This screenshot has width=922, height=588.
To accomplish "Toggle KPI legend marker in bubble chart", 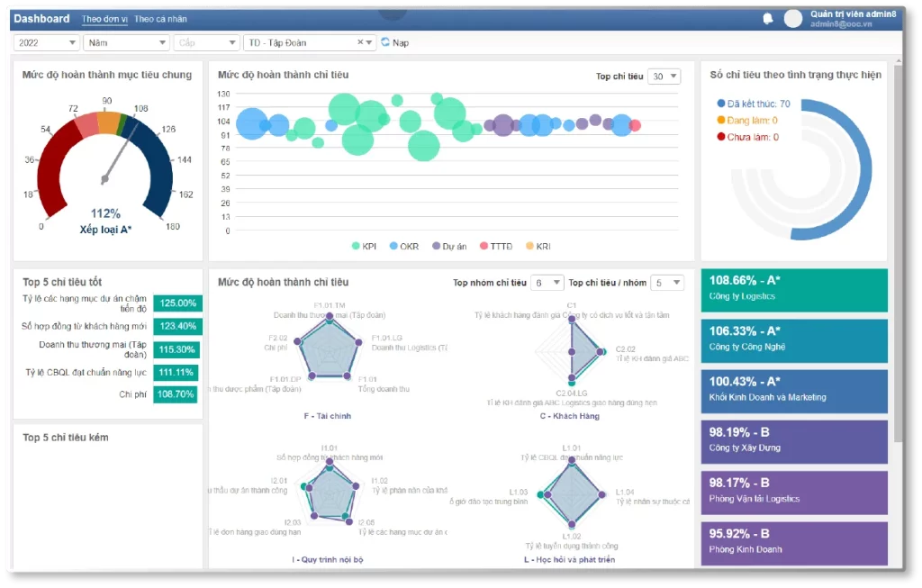I will tap(355, 246).
